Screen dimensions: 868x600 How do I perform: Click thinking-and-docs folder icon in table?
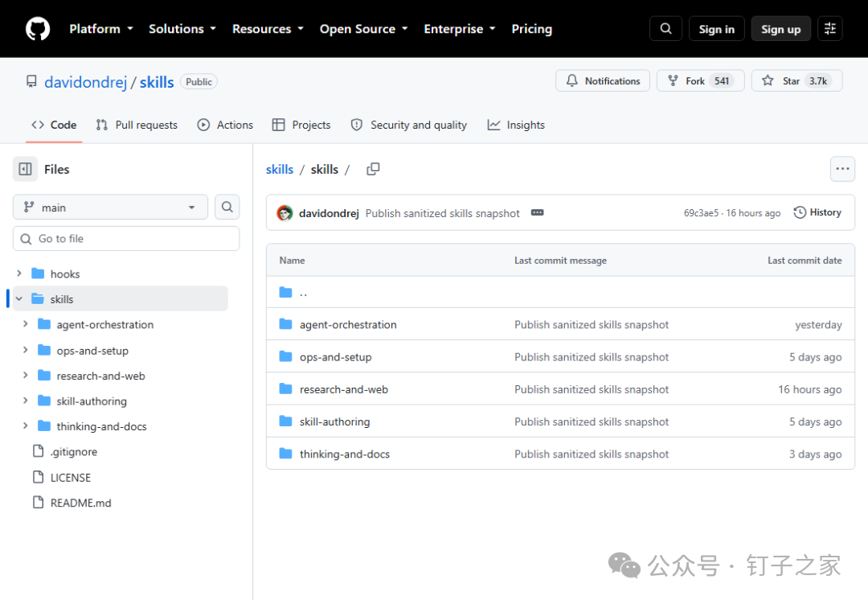point(285,454)
